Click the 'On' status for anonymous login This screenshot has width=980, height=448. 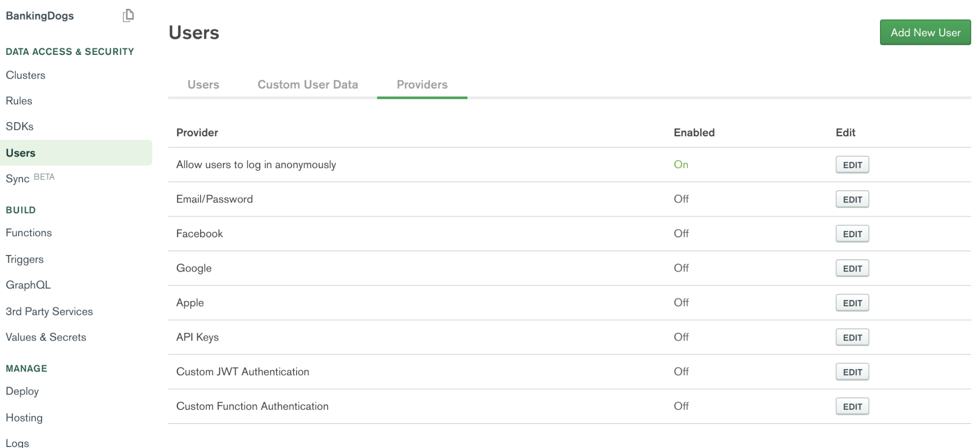pyautogui.click(x=681, y=164)
